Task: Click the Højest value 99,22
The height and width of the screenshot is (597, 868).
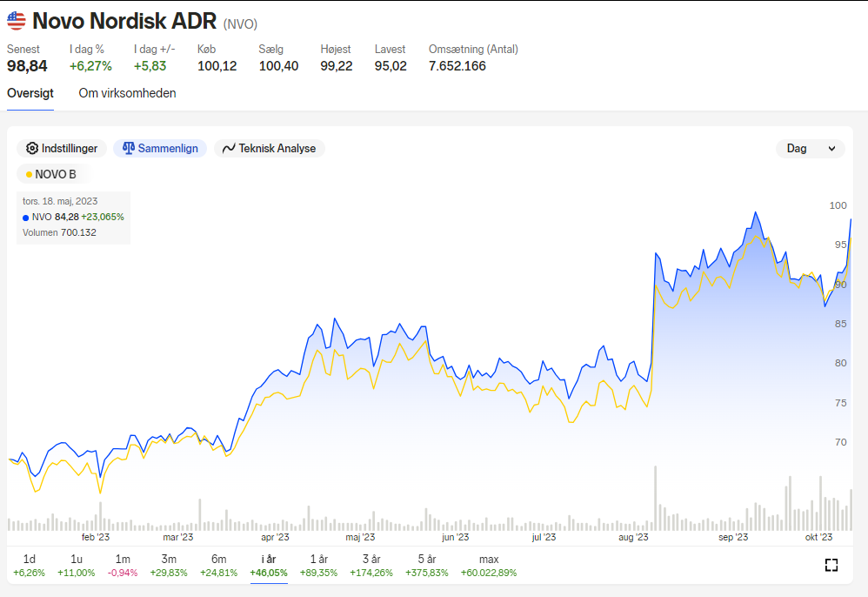Action: [x=337, y=66]
